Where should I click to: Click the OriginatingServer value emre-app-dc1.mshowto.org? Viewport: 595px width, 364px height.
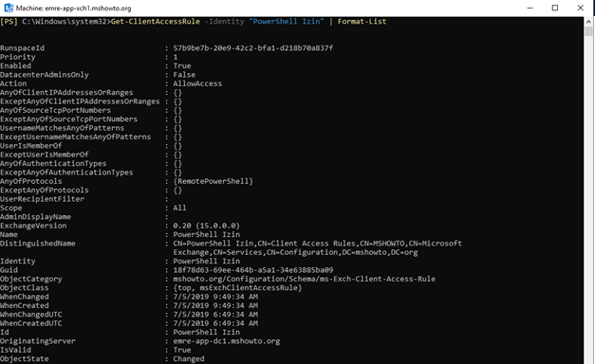coord(227,341)
